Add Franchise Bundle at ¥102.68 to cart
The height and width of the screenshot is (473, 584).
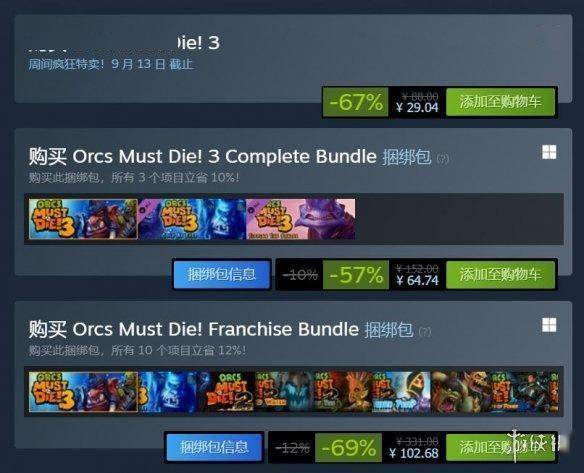pyautogui.click(x=500, y=447)
